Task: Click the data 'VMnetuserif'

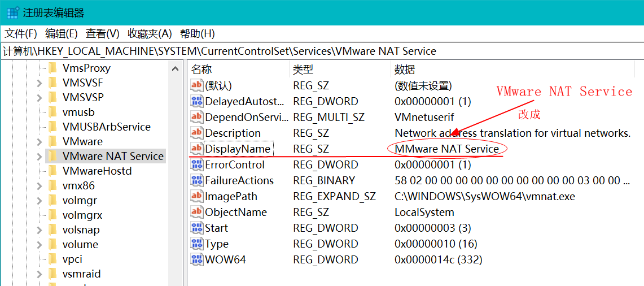Action: pos(424,117)
